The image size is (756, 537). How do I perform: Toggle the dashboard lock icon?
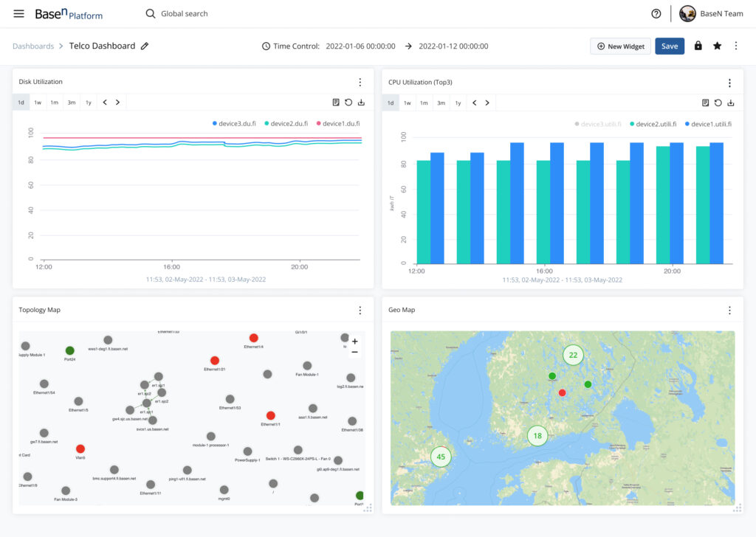tap(698, 46)
